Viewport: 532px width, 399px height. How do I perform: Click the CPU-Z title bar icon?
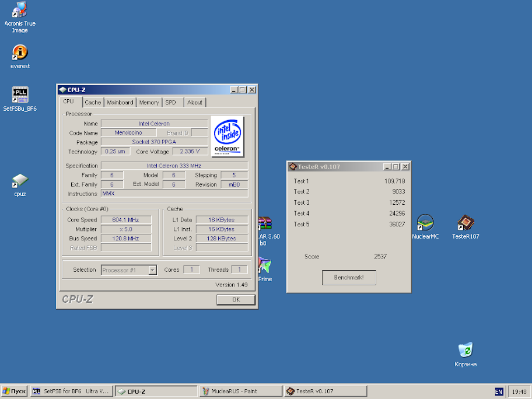point(62,90)
